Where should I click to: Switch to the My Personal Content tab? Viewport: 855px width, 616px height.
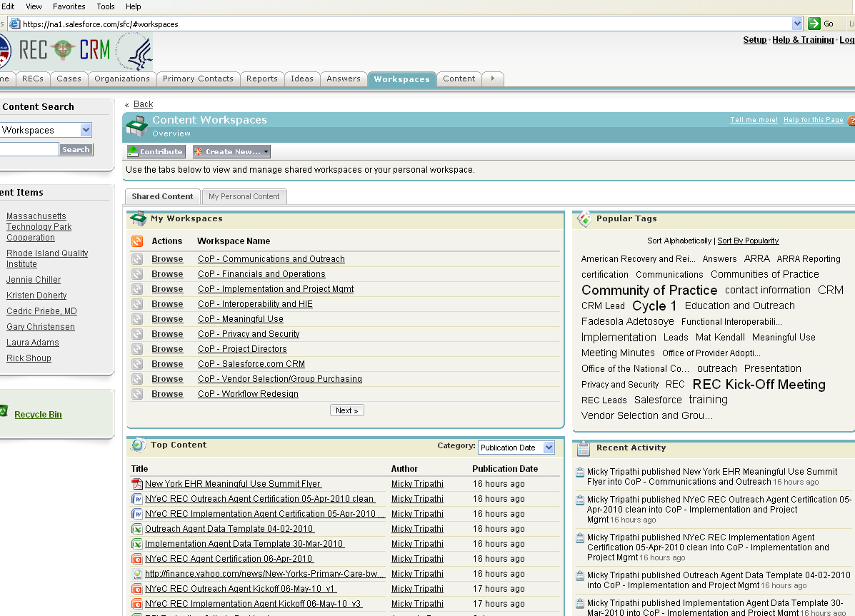point(244,196)
